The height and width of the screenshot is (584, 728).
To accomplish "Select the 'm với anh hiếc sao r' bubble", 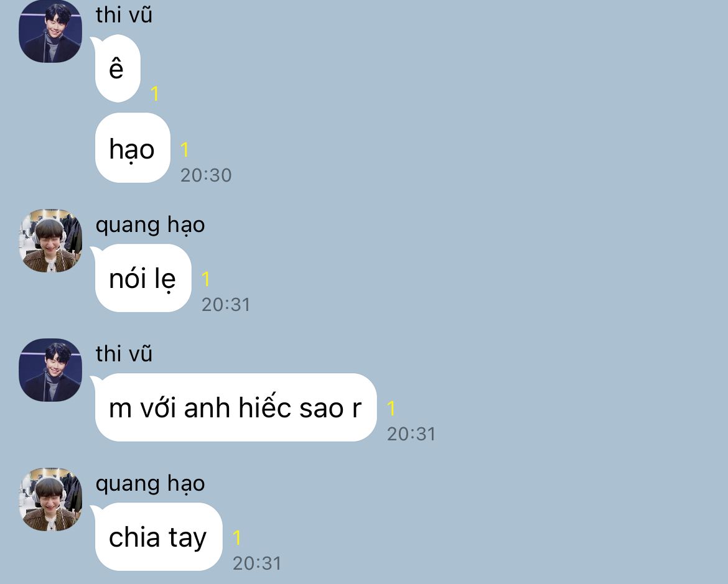I will click(233, 407).
